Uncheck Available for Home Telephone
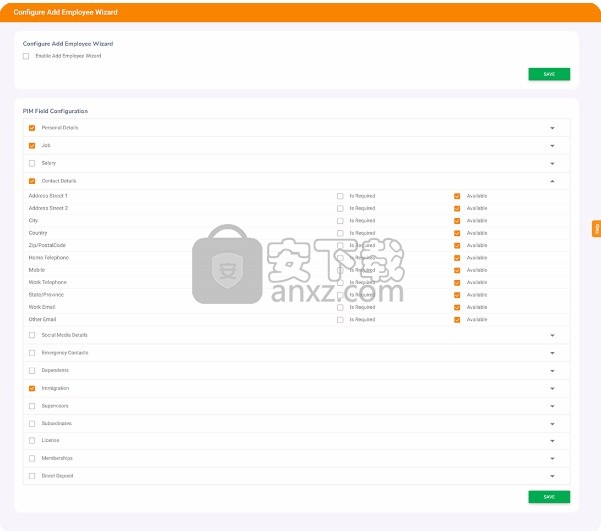The height and width of the screenshot is (531, 601). [457, 258]
